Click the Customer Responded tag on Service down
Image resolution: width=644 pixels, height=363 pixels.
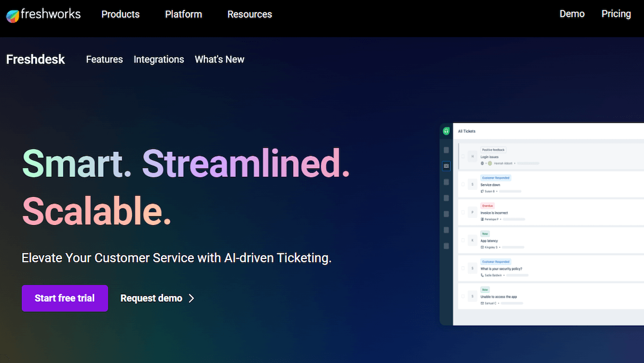496,178
